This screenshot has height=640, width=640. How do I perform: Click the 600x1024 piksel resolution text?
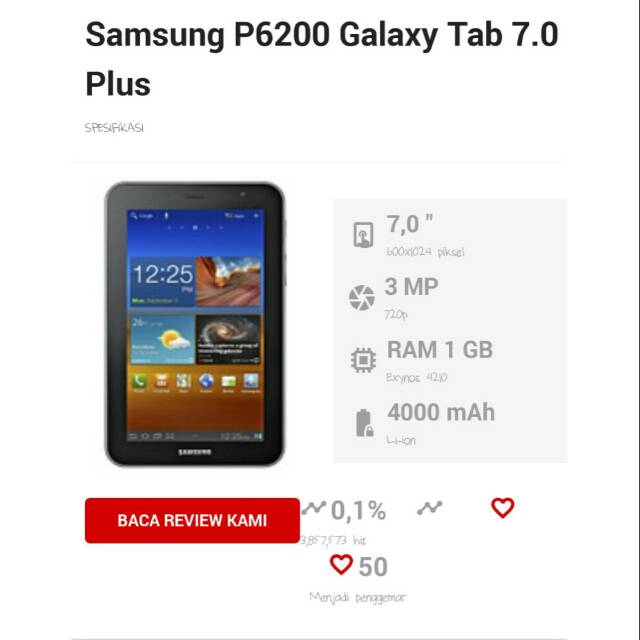pyautogui.click(x=425, y=252)
